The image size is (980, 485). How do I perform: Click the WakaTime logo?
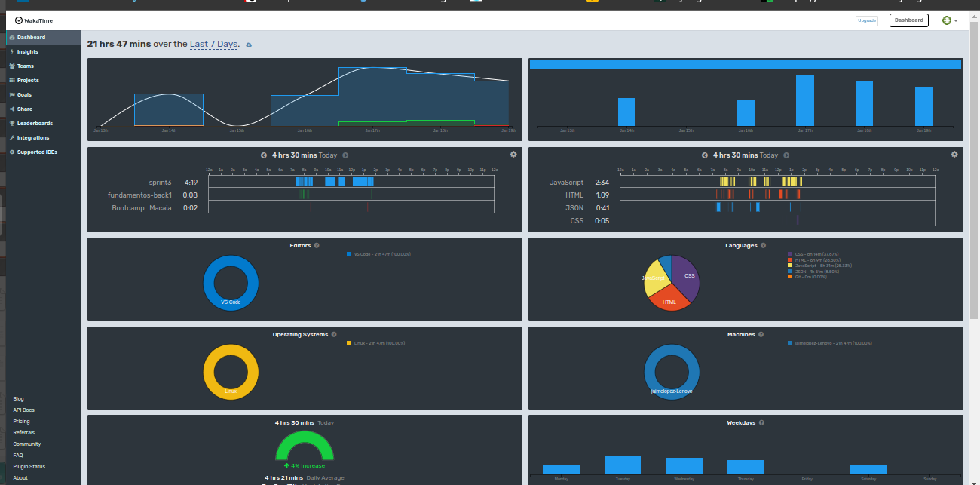(34, 20)
